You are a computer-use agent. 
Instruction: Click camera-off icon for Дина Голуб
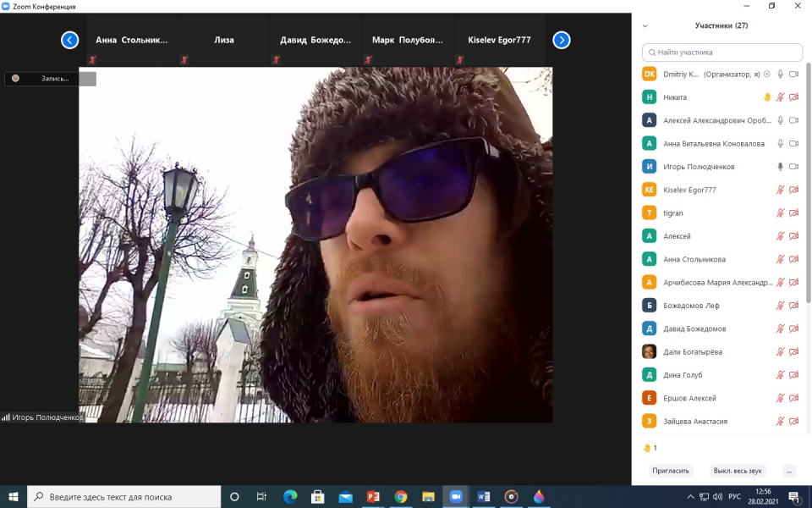[794, 375]
